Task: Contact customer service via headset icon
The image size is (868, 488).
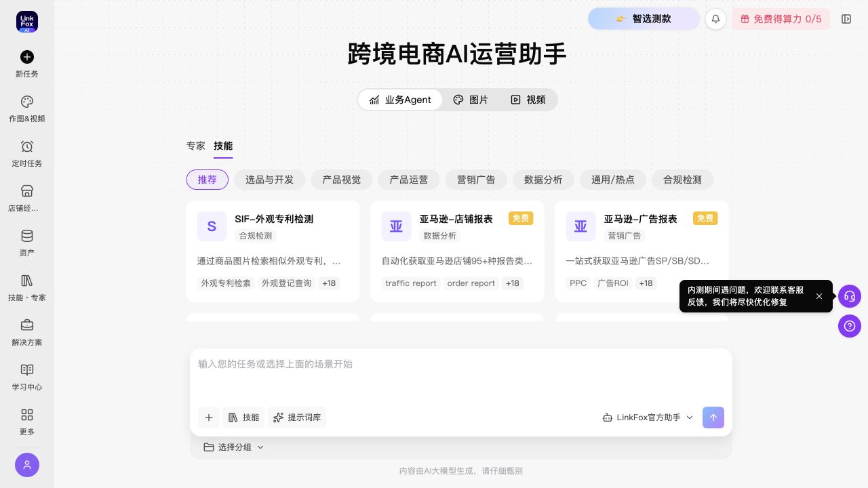Action: tap(850, 296)
